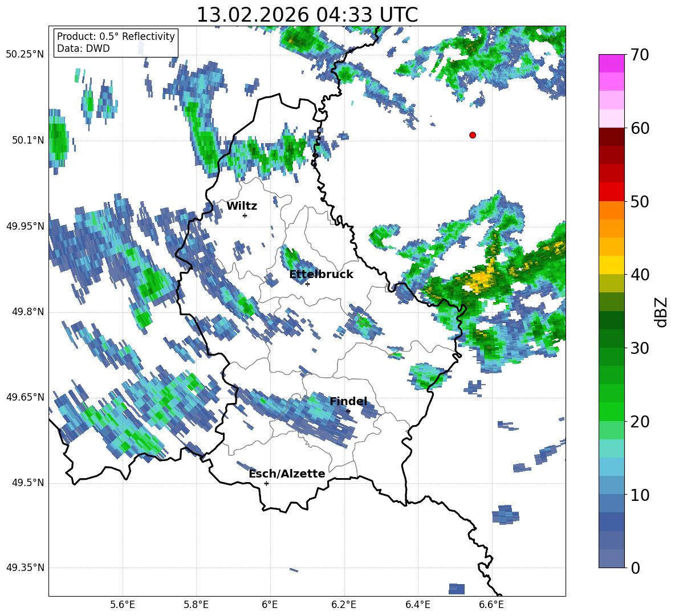This screenshot has width=675, height=616.
Task: Click the 49.95°N latitude label
Action: click(25, 226)
